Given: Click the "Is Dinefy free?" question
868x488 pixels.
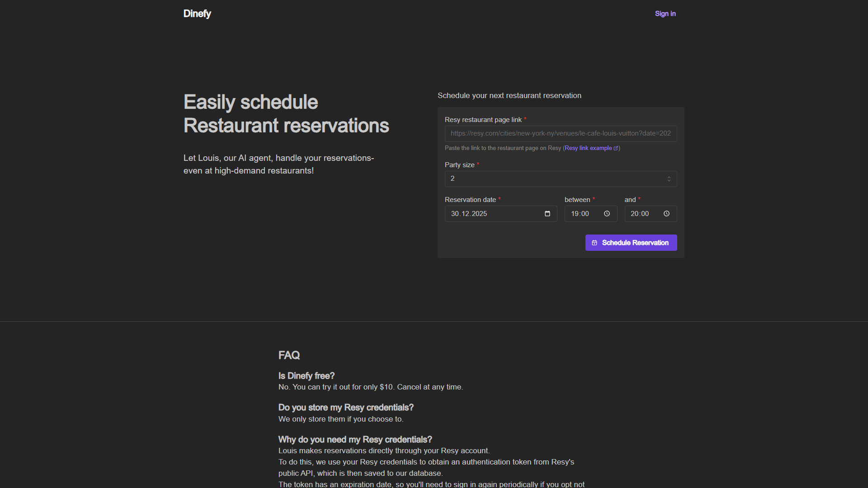Looking at the screenshot, I should pyautogui.click(x=307, y=376).
